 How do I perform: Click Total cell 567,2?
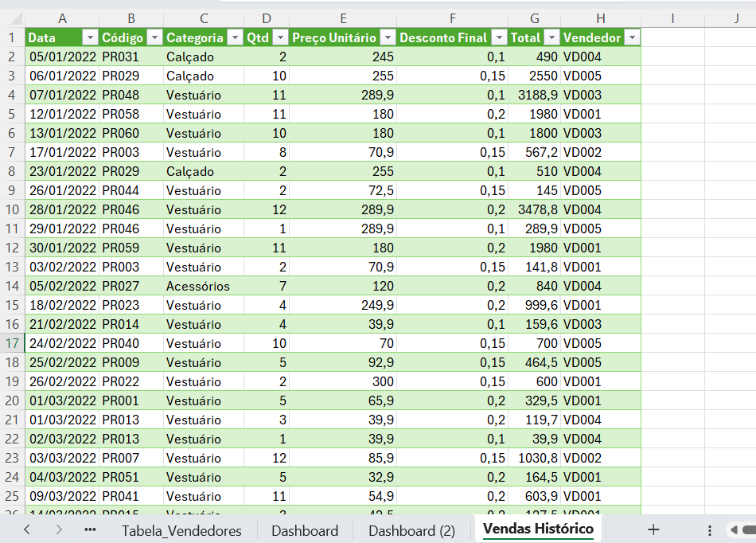tap(534, 152)
